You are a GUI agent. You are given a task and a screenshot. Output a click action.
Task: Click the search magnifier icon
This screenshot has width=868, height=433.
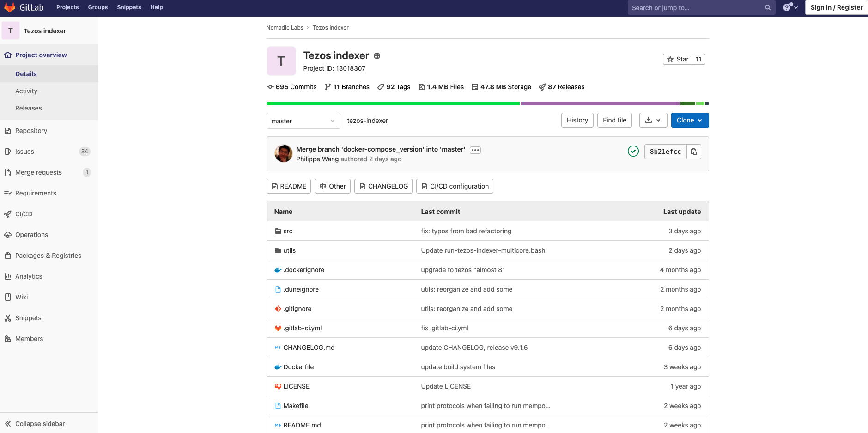pyautogui.click(x=767, y=7)
